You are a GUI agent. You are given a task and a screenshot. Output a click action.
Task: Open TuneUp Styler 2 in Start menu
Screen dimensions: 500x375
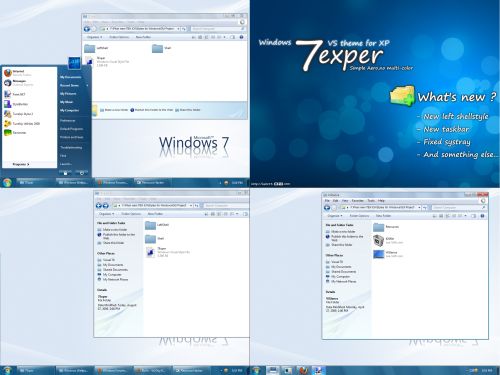[x=18, y=114]
